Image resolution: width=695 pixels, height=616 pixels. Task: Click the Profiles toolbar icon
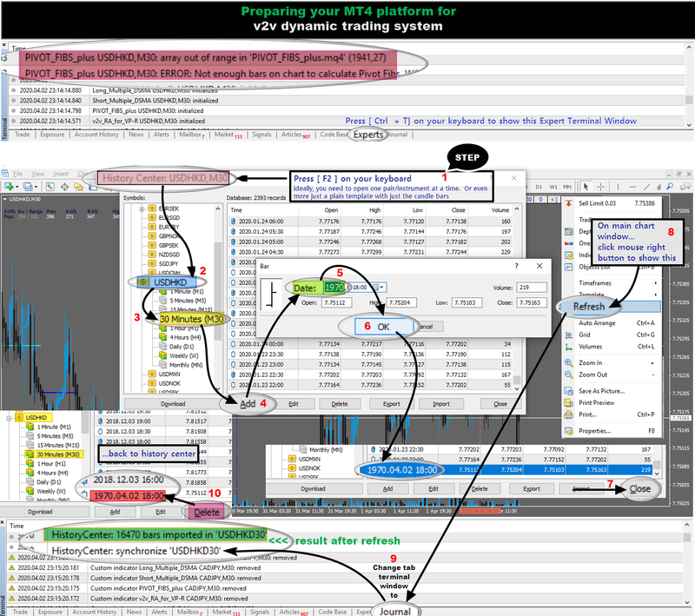[x=28, y=187]
